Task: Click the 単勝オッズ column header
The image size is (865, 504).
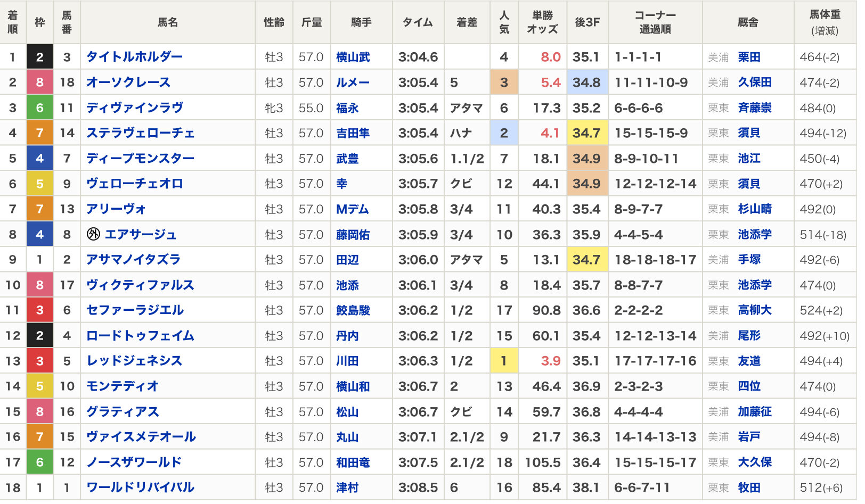Action: click(542, 22)
